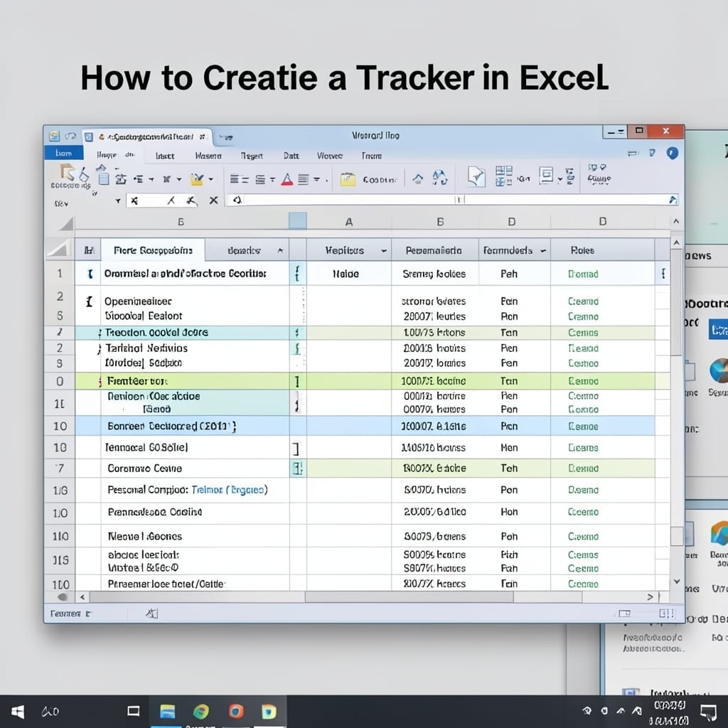This screenshot has width=728, height=728.
Task: Open Task View on the taskbar
Action: click(134, 711)
